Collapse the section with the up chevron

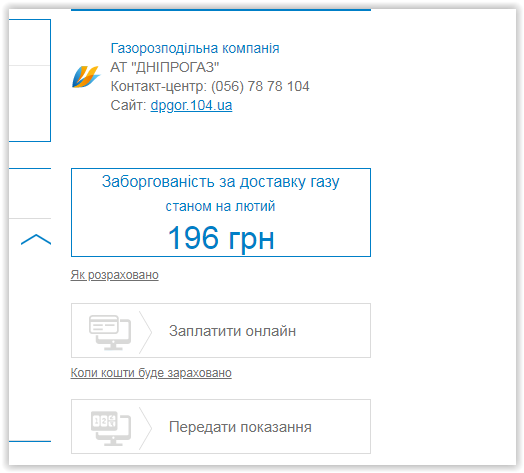tap(36, 239)
